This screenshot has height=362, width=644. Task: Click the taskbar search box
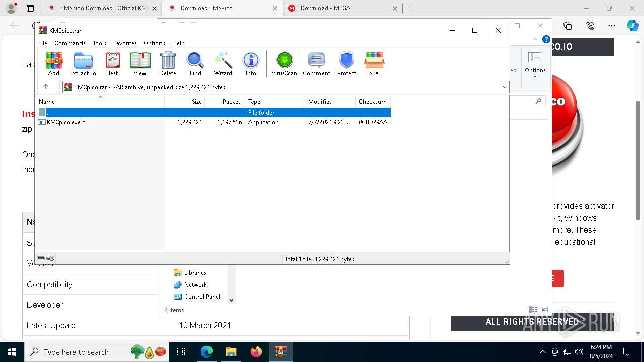(x=96, y=352)
